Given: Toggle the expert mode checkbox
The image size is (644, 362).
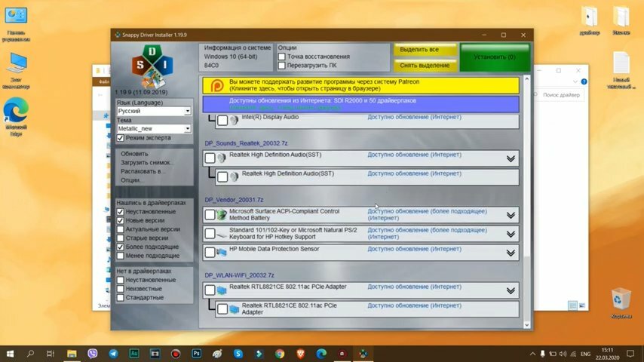Looking at the screenshot, I should pos(121,138).
